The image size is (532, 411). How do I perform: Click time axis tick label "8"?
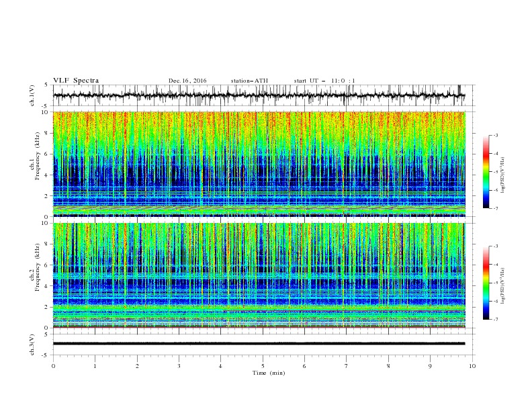click(388, 366)
